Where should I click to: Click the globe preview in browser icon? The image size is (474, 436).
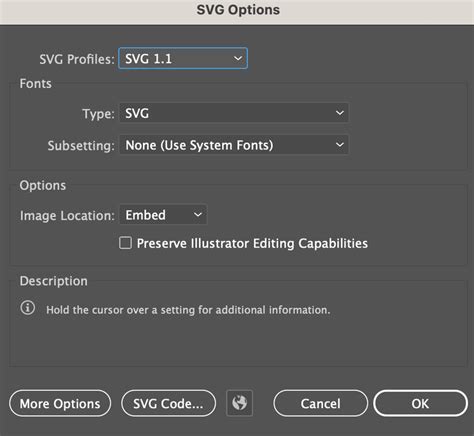tap(239, 403)
